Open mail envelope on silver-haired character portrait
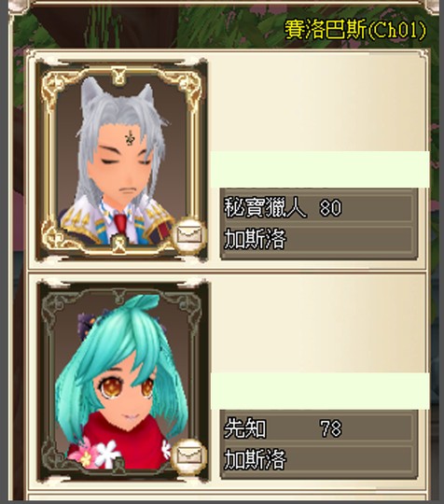The width and height of the screenshot is (444, 504). (x=189, y=234)
